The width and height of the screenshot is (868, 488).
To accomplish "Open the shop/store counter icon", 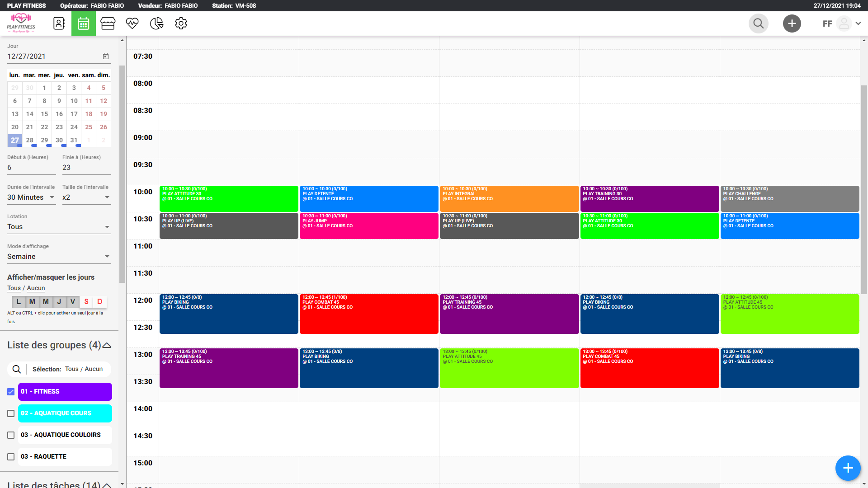I will pos(108,23).
